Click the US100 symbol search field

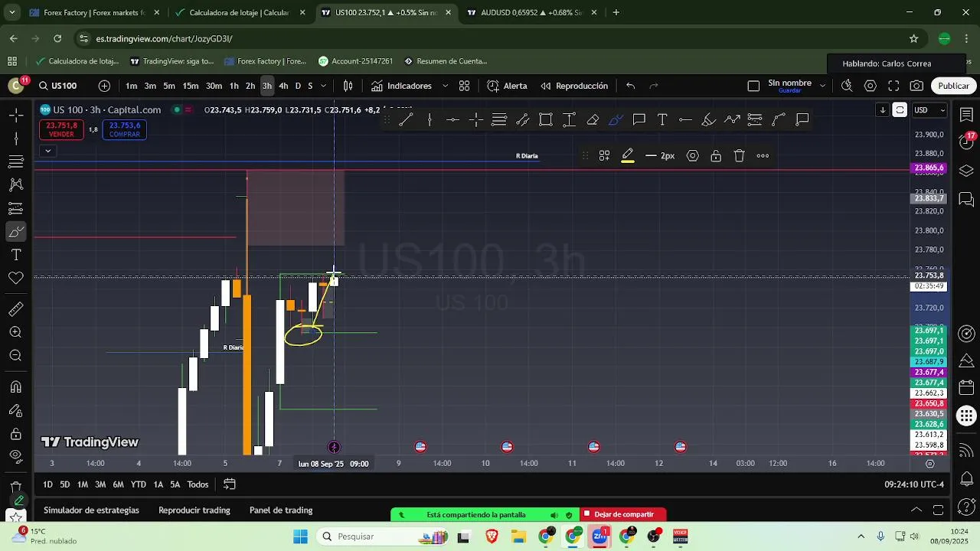point(64,86)
